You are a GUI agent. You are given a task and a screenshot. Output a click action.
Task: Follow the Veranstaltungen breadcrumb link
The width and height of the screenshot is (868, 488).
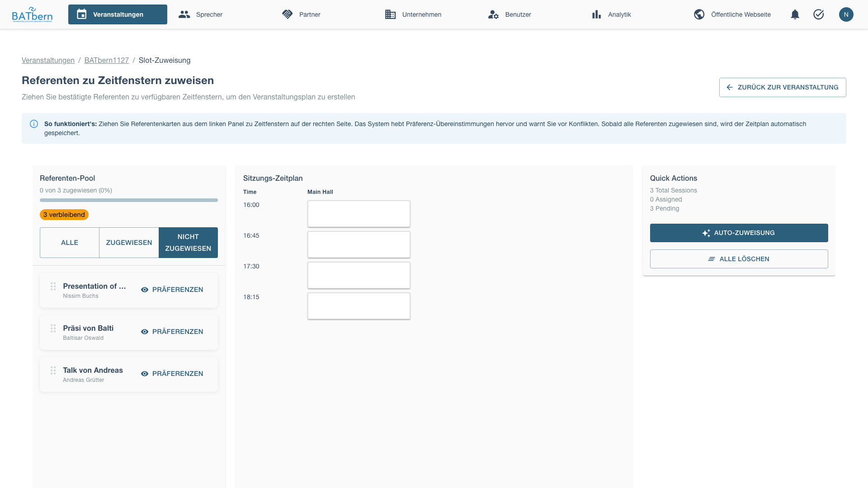(48, 60)
